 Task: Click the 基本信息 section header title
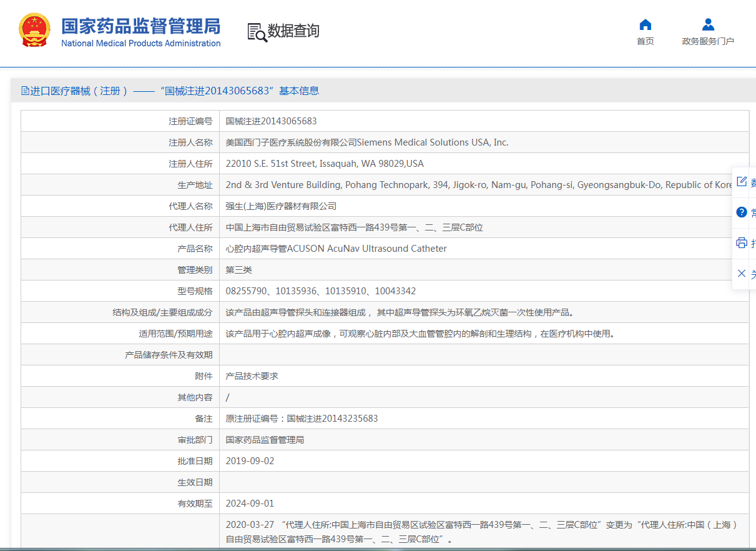(x=170, y=91)
